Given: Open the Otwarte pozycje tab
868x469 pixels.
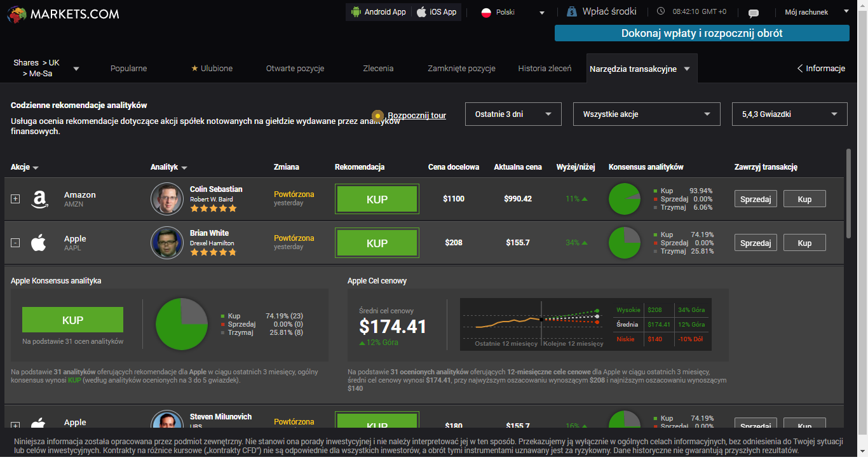Looking at the screenshot, I should coord(295,68).
